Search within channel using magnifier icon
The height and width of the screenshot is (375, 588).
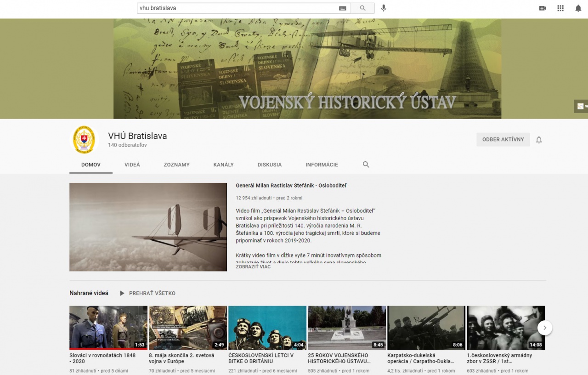point(366,165)
